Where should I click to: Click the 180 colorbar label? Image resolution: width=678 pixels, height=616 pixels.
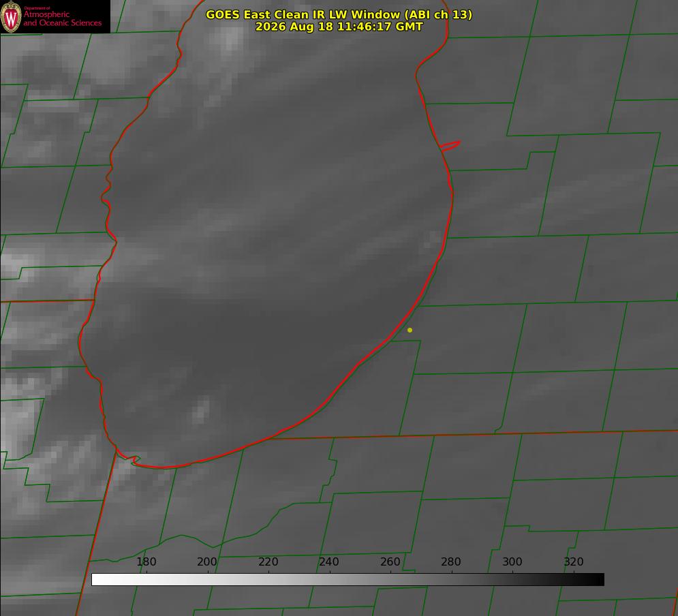(146, 561)
